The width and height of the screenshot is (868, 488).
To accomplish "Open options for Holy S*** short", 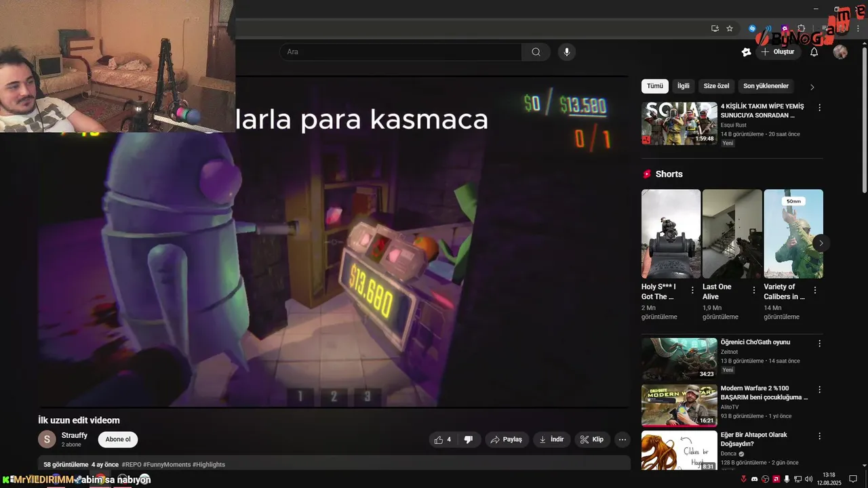I will click(x=692, y=290).
